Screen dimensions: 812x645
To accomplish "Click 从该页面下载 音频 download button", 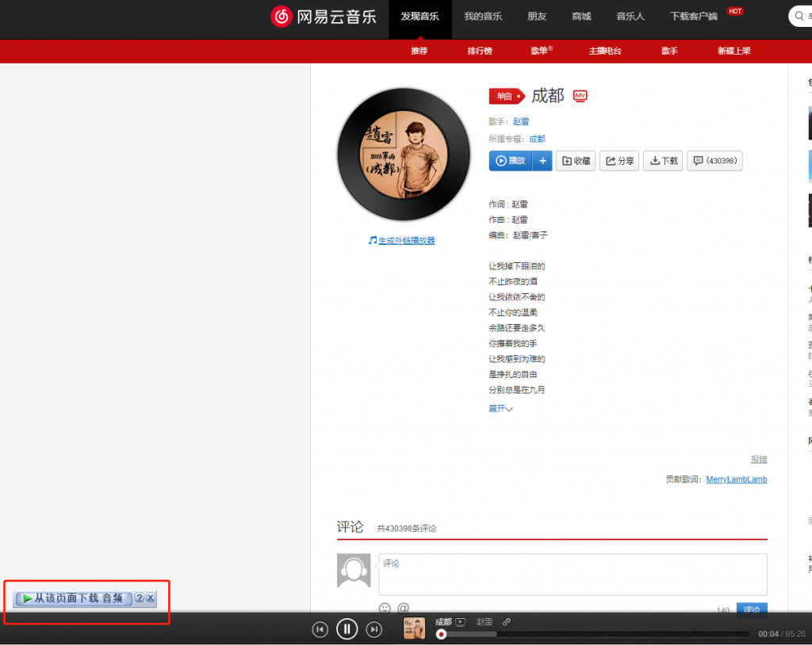I will point(73,598).
